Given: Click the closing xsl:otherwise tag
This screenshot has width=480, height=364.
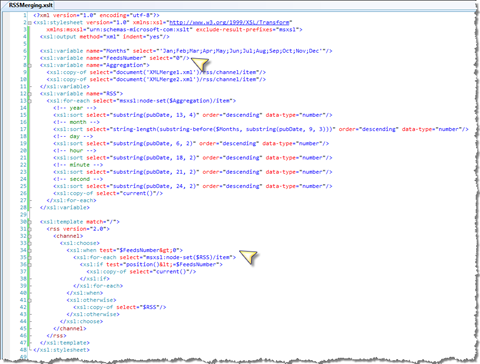Looking at the screenshot, I should click(x=93, y=314).
